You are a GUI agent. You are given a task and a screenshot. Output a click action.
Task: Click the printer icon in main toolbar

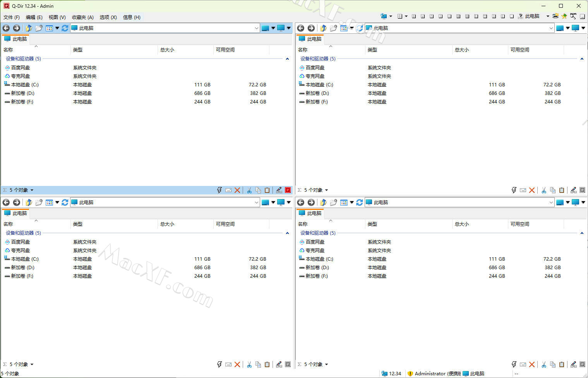(x=555, y=16)
